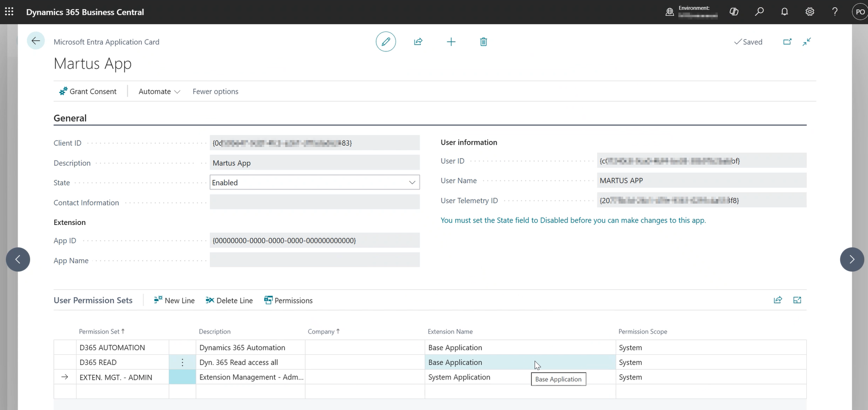Select the D365 READ permission set cell

click(x=122, y=362)
